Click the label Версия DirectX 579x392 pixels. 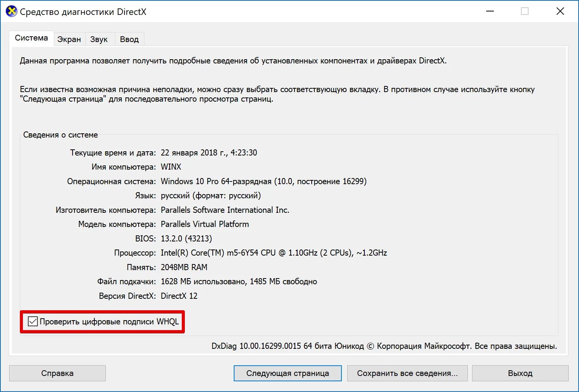(128, 296)
